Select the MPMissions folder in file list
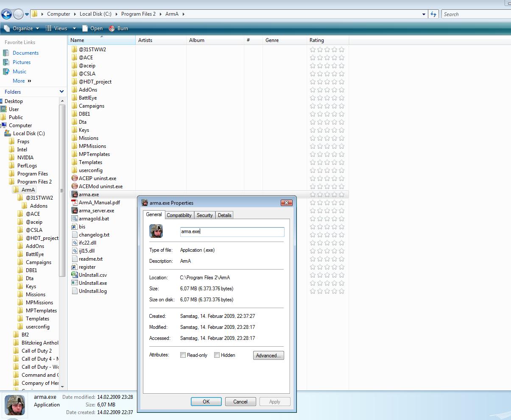 click(x=92, y=146)
